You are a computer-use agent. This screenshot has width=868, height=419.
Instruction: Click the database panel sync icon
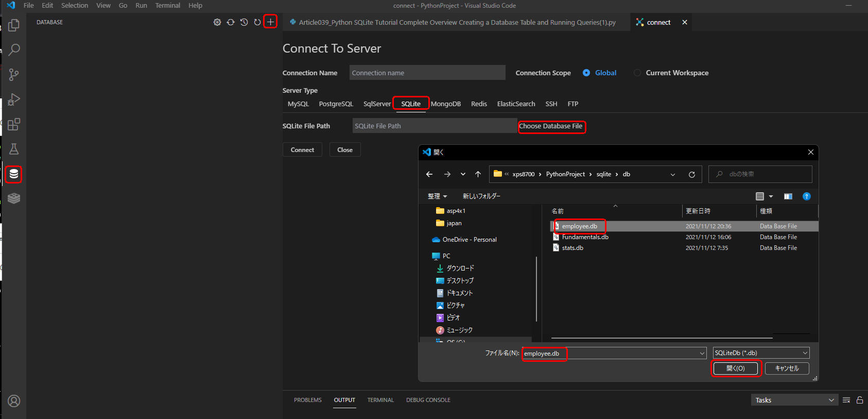coord(231,22)
